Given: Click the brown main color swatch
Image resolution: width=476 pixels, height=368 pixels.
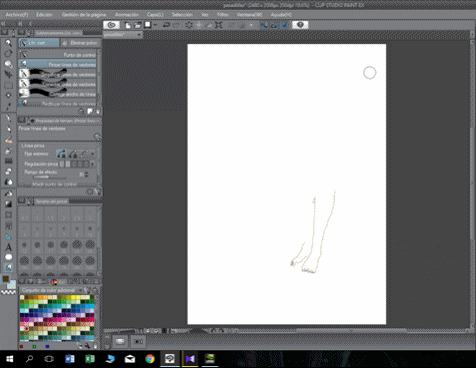Looking at the screenshot, I should (6, 279).
